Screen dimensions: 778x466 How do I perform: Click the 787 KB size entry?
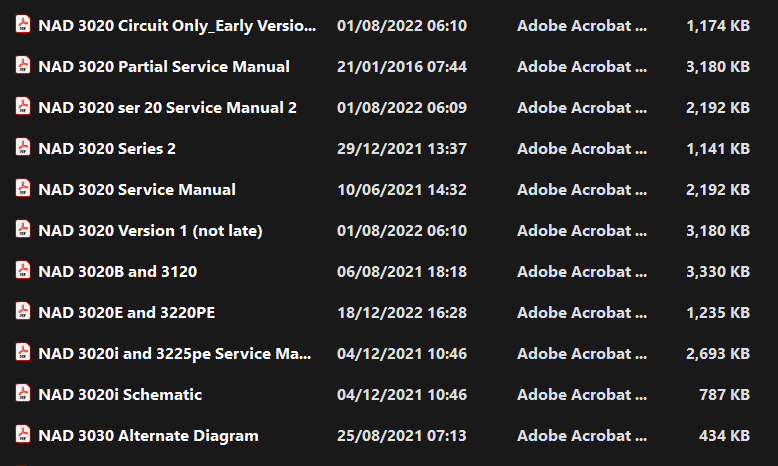tap(724, 395)
